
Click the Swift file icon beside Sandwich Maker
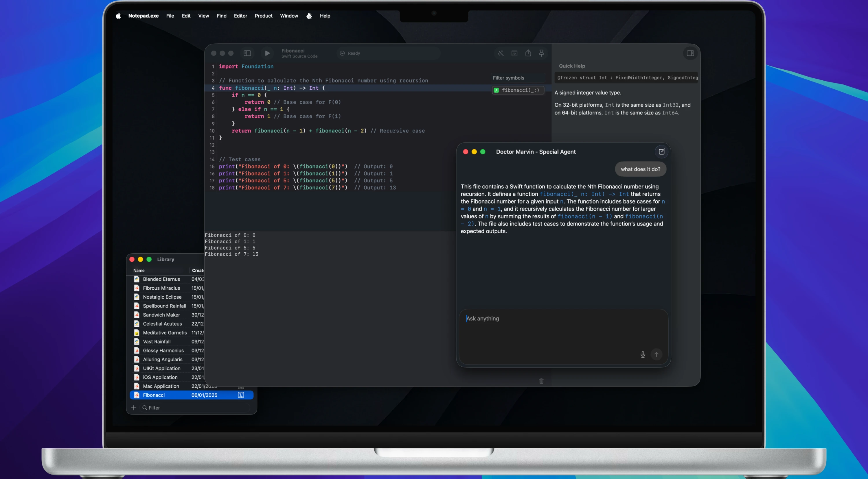click(x=137, y=315)
